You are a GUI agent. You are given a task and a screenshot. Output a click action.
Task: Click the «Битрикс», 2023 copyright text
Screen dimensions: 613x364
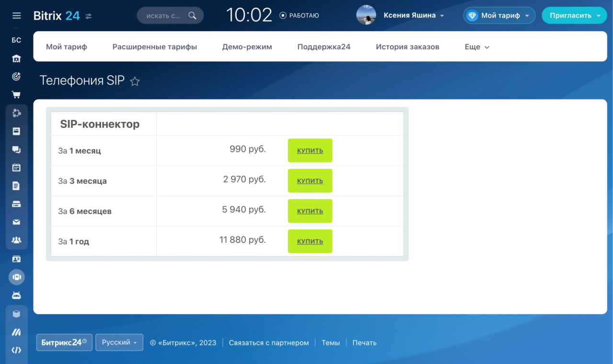(183, 343)
